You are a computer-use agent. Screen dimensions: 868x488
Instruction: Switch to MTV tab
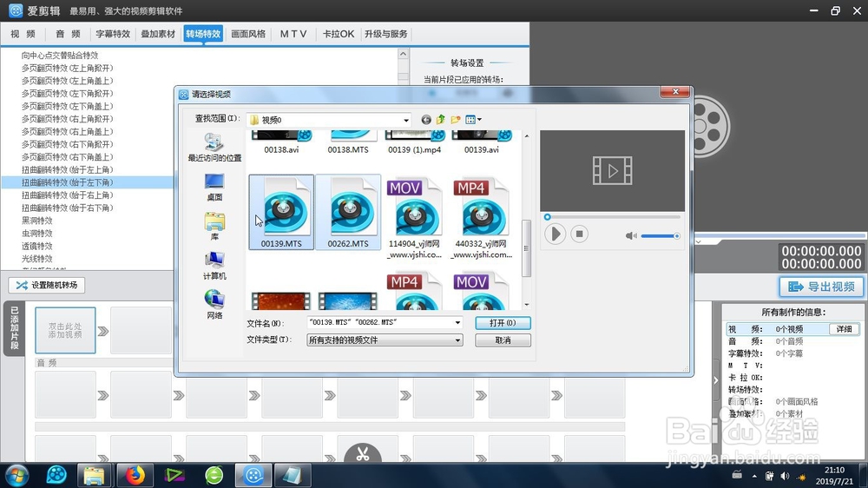click(x=293, y=34)
